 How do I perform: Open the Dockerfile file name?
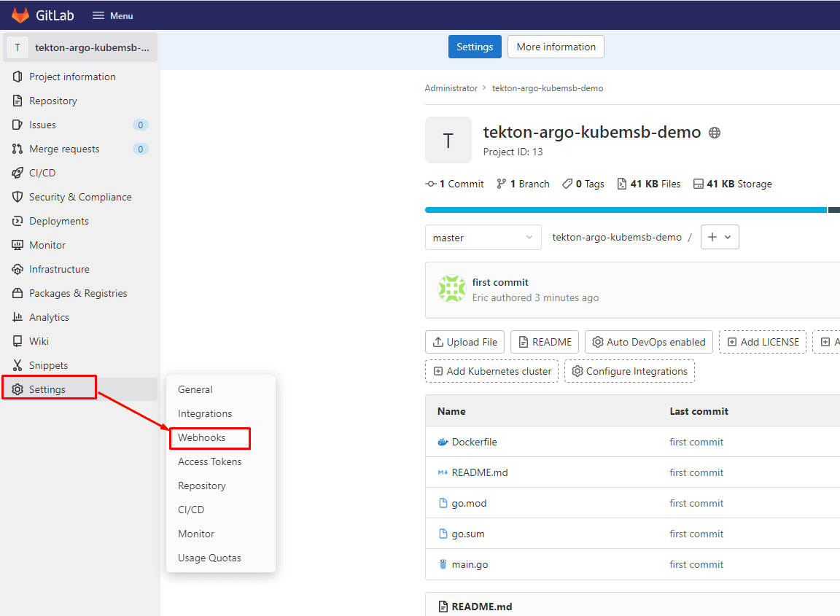pos(474,442)
